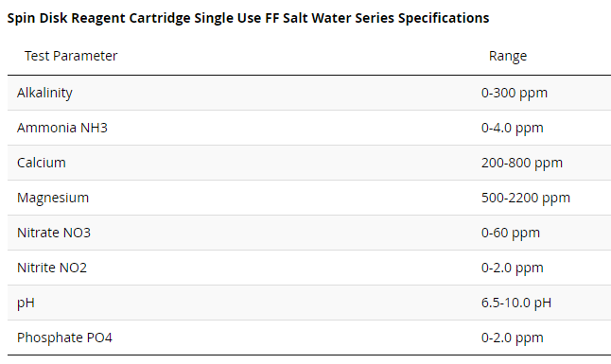The width and height of the screenshot is (611, 364).
Task: Click the 500-2200 ppm magnesium range
Action: [x=526, y=198]
